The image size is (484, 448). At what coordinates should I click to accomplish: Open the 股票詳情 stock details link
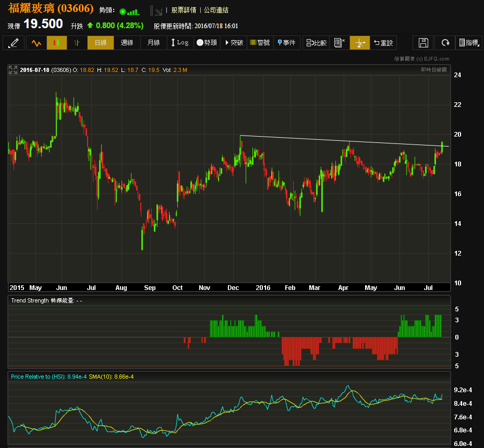(184, 10)
